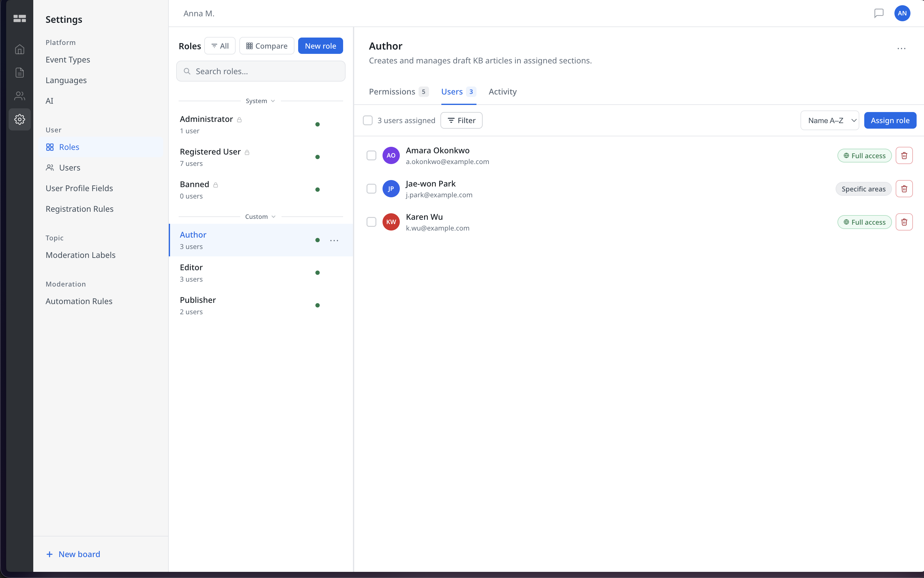This screenshot has width=924, height=578.
Task: Remove Karen Wu with the trash icon
Action: click(x=904, y=222)
